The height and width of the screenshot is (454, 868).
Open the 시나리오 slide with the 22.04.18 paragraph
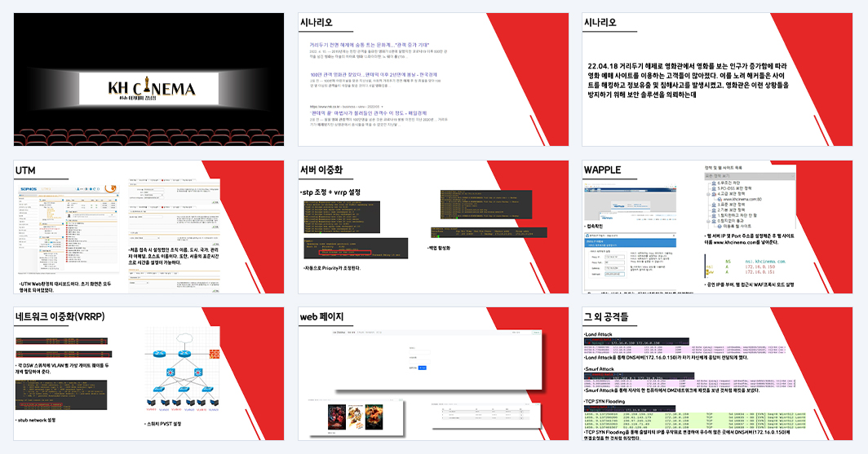pos(717,79)
